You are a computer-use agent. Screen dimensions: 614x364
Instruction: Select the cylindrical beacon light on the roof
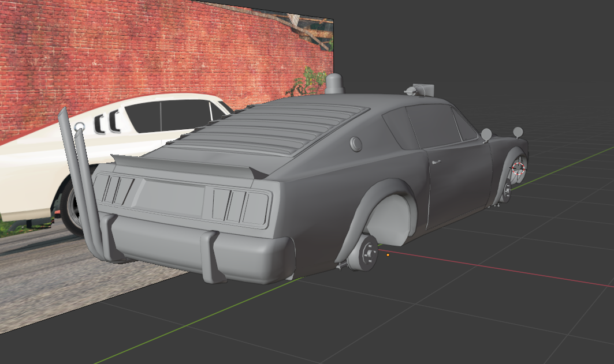pos(334,84)
